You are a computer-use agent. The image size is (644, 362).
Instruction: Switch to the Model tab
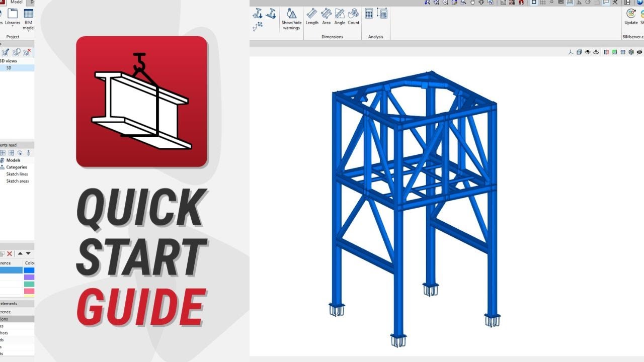[x=17, y=3]
